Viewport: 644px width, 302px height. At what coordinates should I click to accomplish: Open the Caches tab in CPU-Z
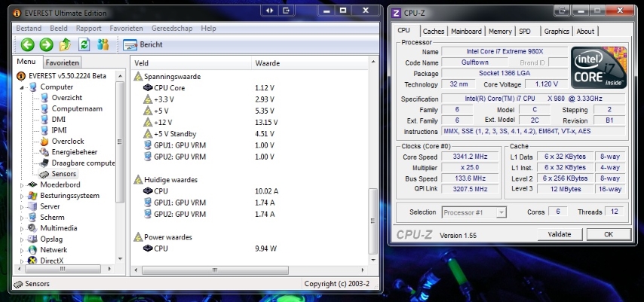(434, 31)
